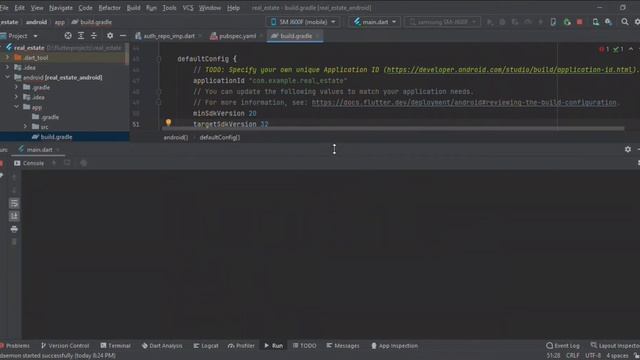Open the samsung SM-J600F dropdown
This screenshot has height=360, width=640.
pyautogui.click(x=442, y=22)
